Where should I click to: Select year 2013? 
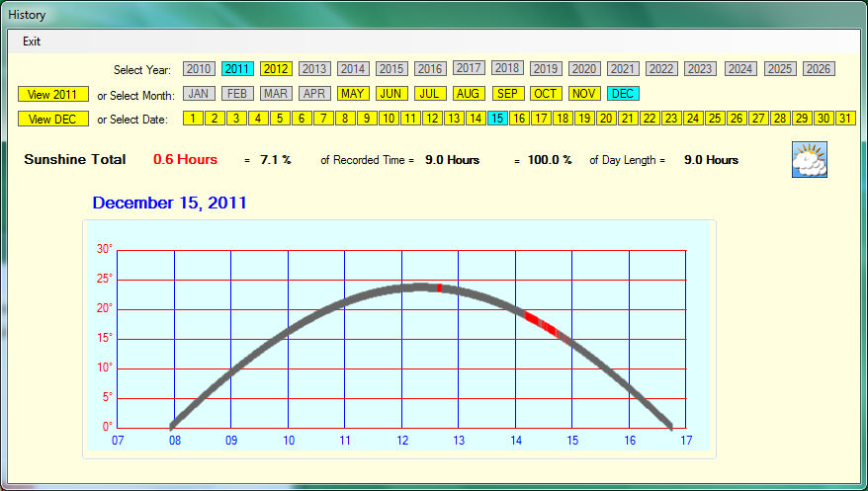click(314, 68)
